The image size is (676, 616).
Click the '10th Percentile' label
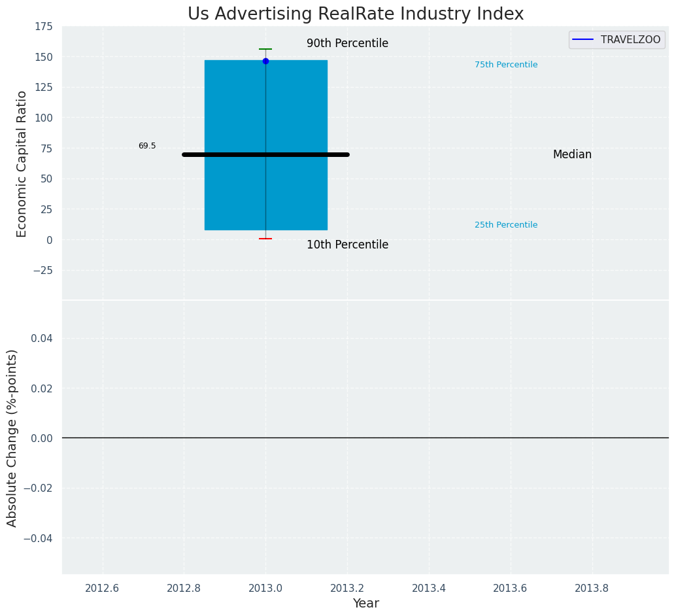coord(348,245)
